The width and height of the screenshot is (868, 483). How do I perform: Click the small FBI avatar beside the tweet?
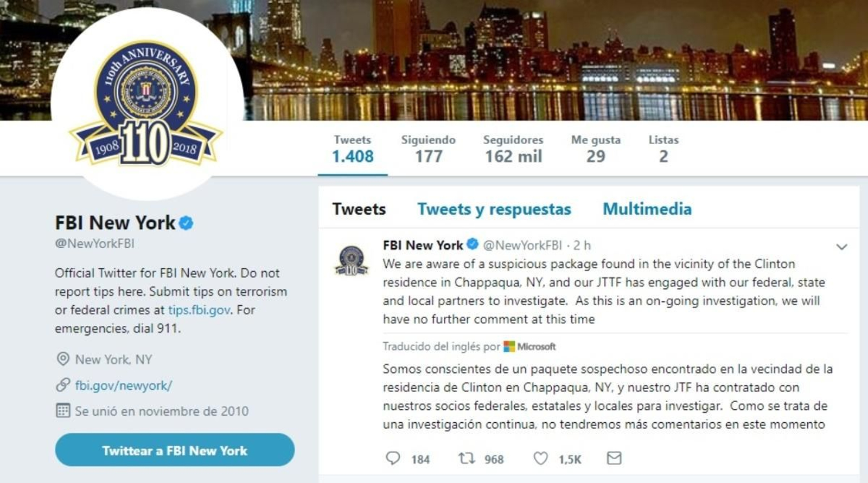coord(352,260)
